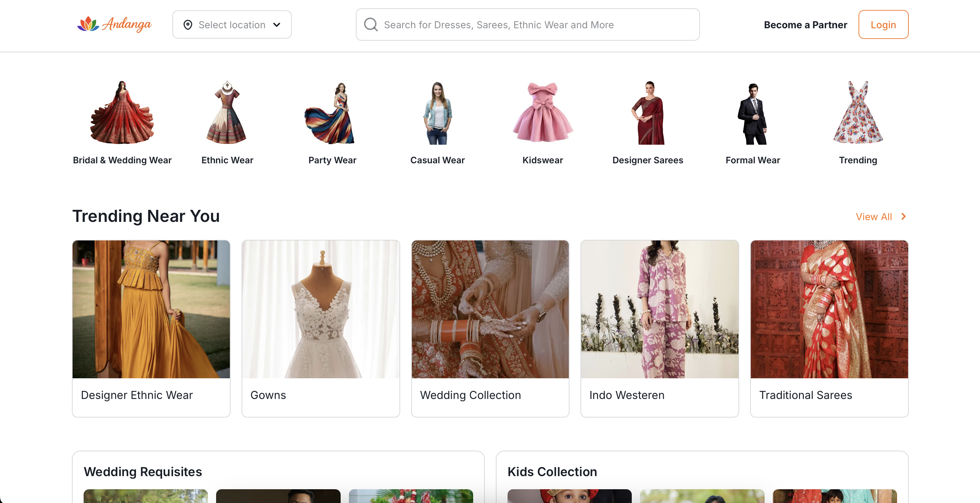Image resolution: width=980 pixels, height=503 pixels.
Task: Open the Designer Ethnic Wear card
Action: [151, 328]
